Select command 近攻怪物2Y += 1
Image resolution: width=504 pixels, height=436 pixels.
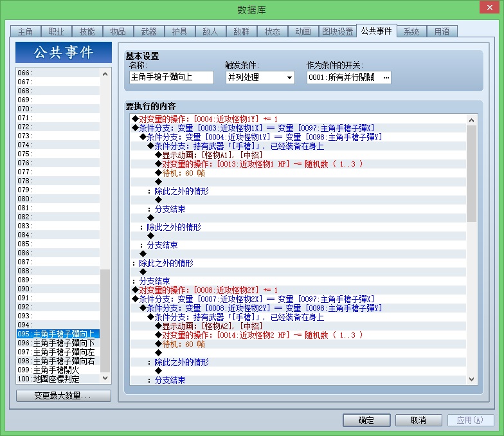298,290
